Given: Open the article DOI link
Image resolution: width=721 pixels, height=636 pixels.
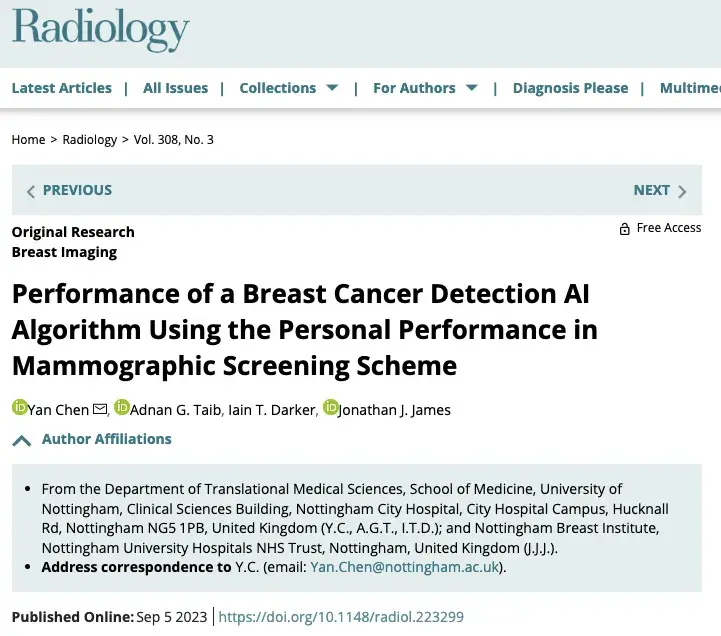Looking at the screenshot, I should tap(341, 617).
